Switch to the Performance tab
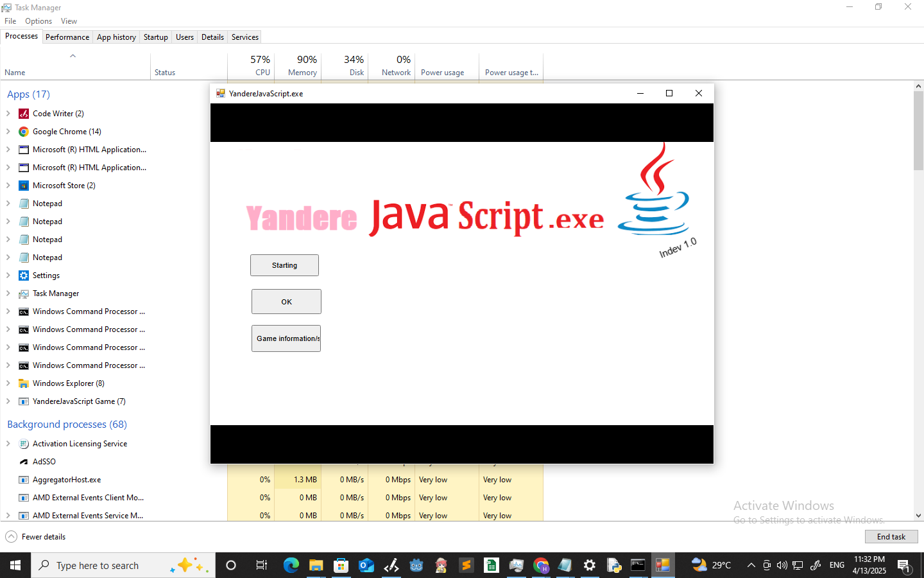 point(67,37)
